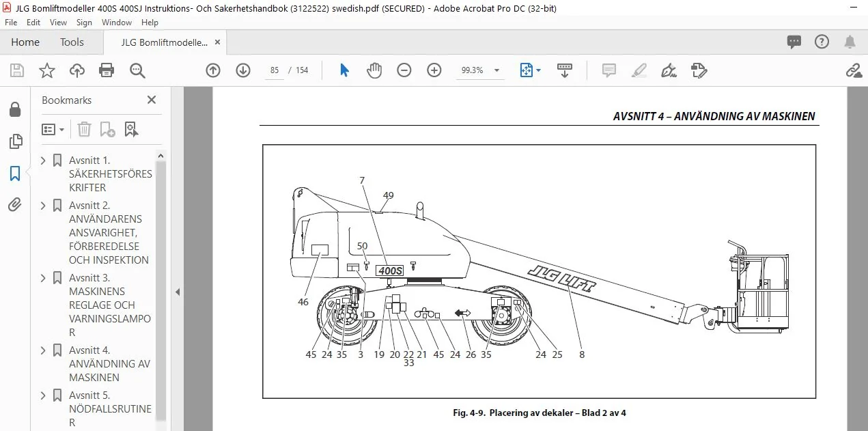Open the Sign document pen icon

click(669, 70)
